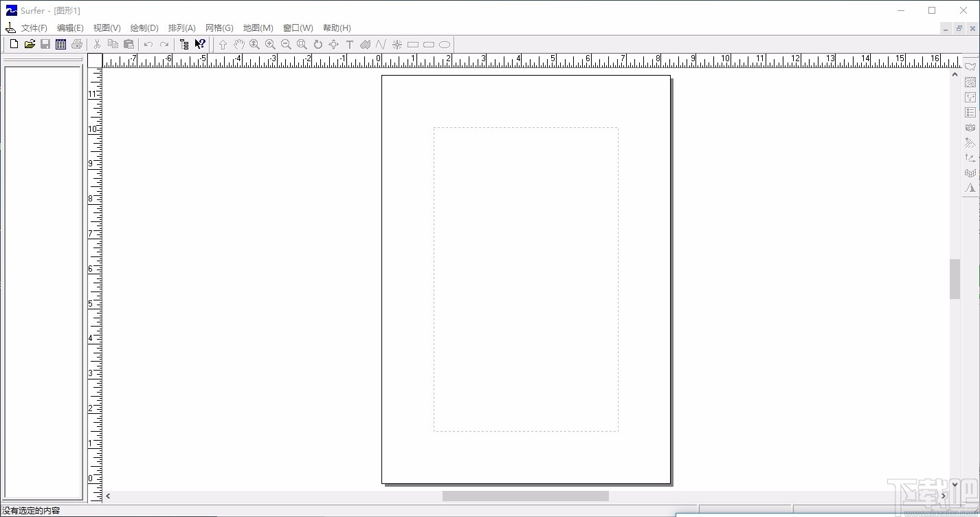The height and width of the screenshot is (517, 980).
Task: Activate the context help pointer
Action: [200, 44]
